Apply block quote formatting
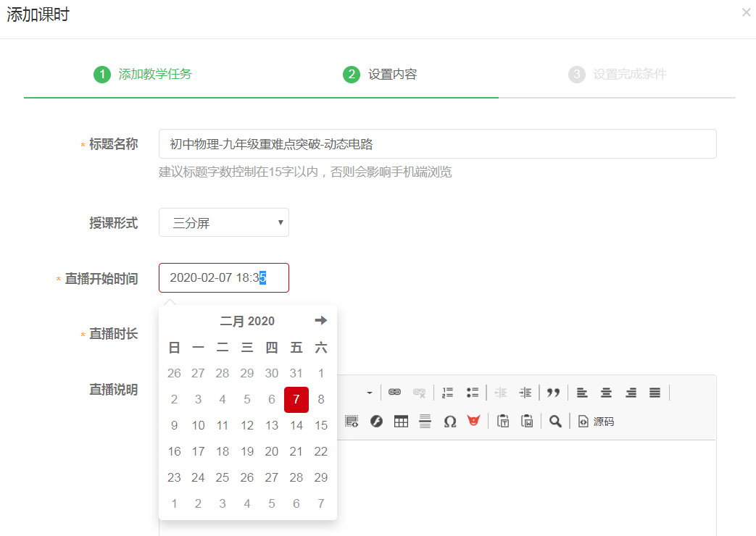This screenshot has width=756, height=536. [553, 393]
